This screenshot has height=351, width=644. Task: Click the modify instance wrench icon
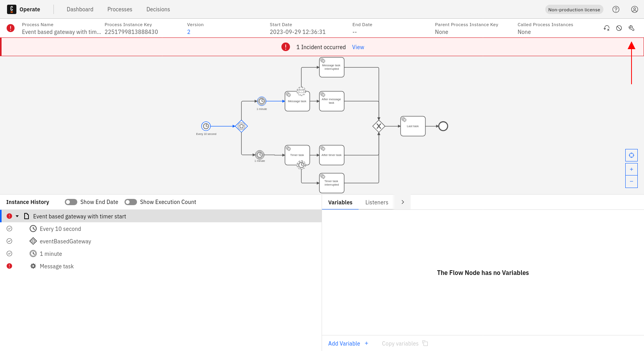coord(632,28)
